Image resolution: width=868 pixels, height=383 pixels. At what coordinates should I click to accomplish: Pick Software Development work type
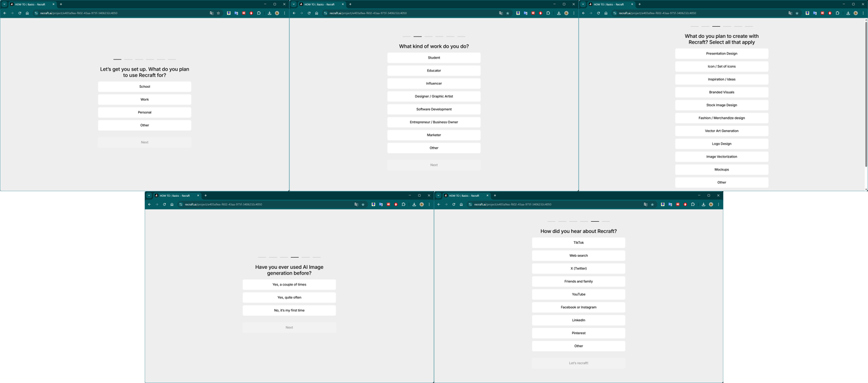(x=434, y=109)
